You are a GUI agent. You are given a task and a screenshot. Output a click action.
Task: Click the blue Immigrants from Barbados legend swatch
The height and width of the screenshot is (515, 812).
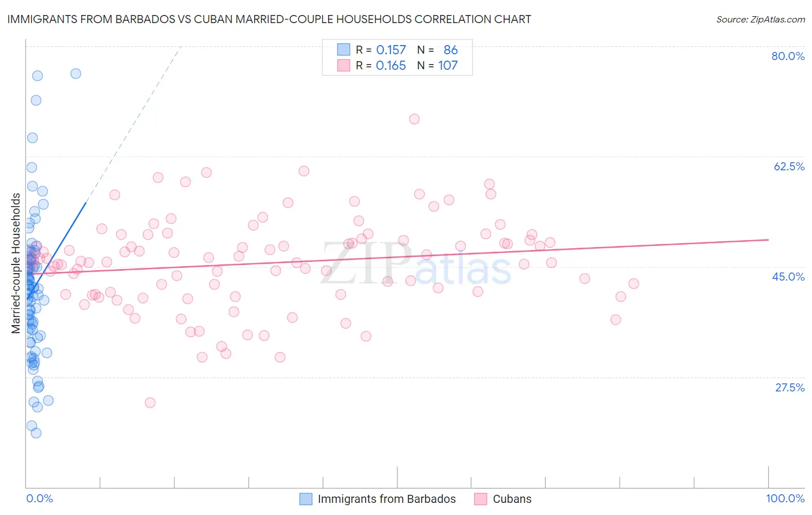pyautogui.click(x=306, y=499)
